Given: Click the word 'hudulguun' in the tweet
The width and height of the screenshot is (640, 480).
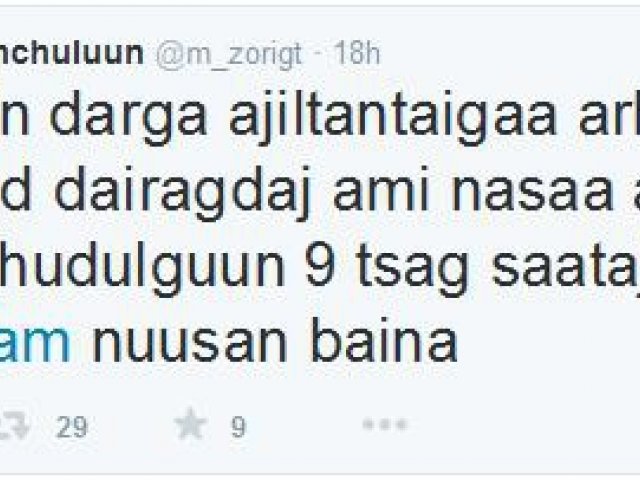Looking at the screenshot, I should click(142, 269).
